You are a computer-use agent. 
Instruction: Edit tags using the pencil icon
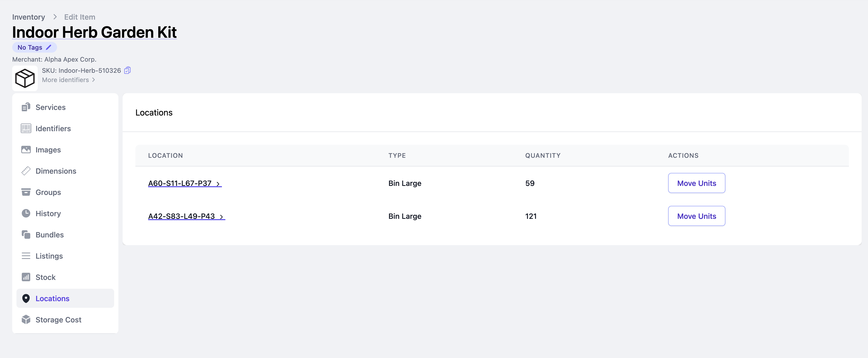point(49,48)
